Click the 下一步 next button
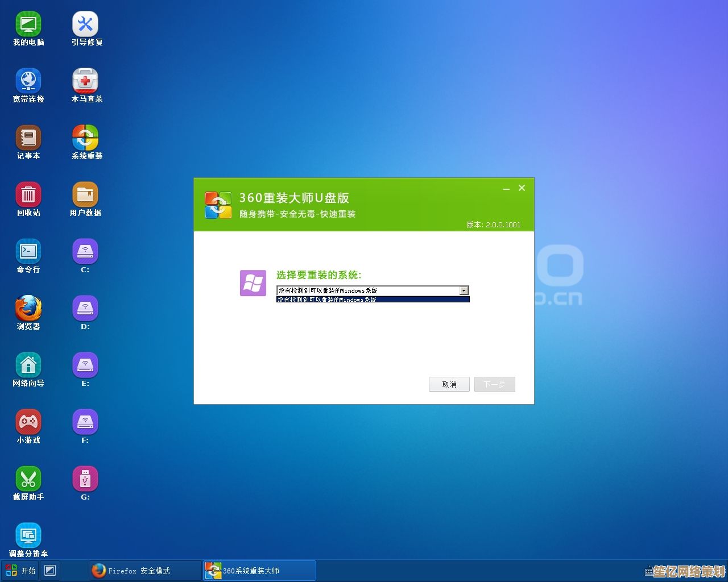Screen dimensions: 728x582 pyautogui.click(x=495, y=384)
